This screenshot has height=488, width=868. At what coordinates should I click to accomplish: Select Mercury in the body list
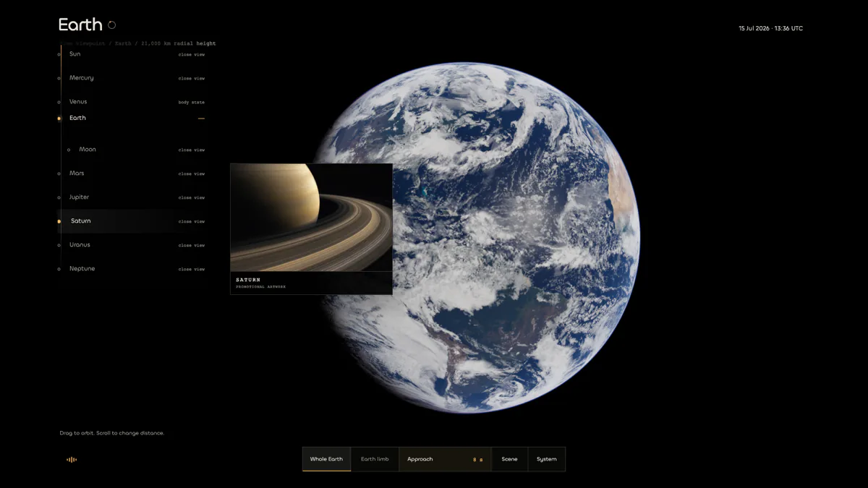pos(81,78)
